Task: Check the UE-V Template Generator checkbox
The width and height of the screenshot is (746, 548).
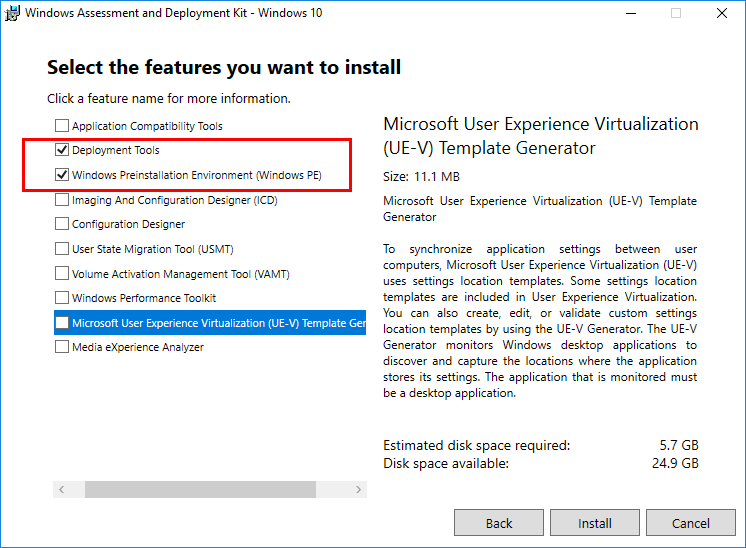Action: 62,323
